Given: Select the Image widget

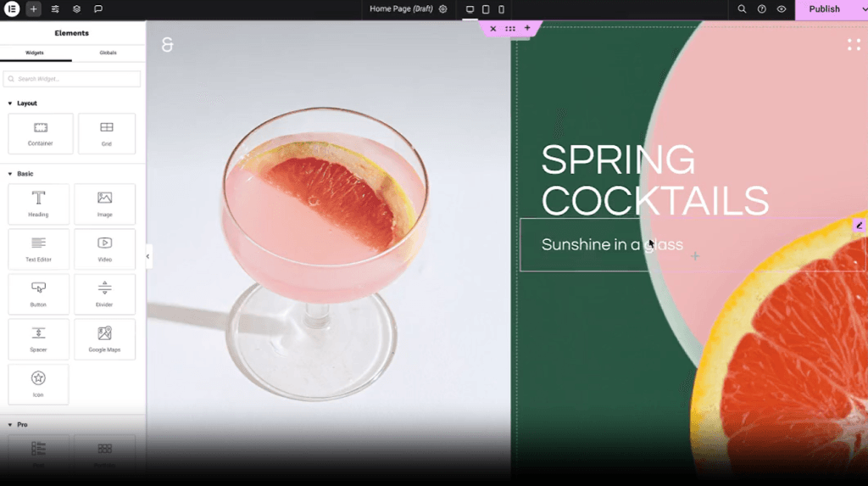Looking at the screenshot, I should pyautogui.click(x=104, y=204).
